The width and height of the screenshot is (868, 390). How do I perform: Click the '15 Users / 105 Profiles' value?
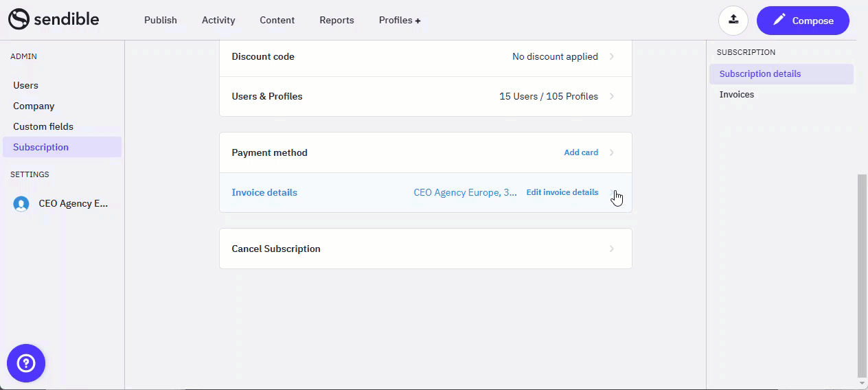coord(549,96)
